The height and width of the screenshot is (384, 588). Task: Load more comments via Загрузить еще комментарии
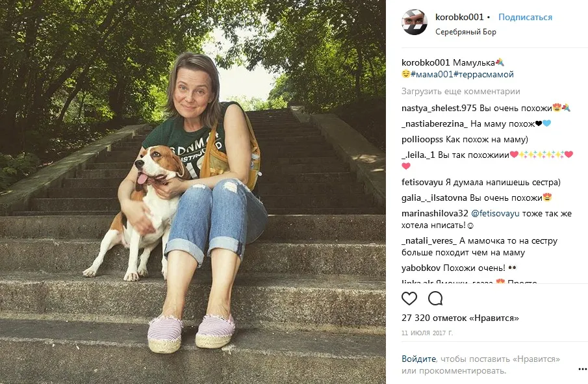click(461, 91)
